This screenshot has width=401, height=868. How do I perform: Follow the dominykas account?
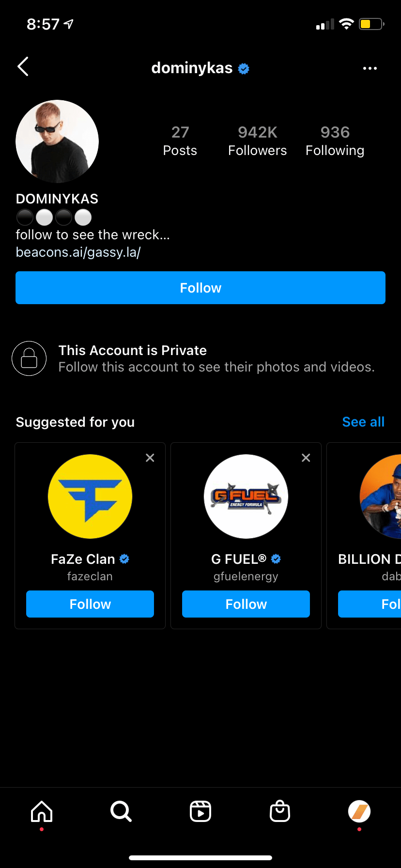pos(200,288)
